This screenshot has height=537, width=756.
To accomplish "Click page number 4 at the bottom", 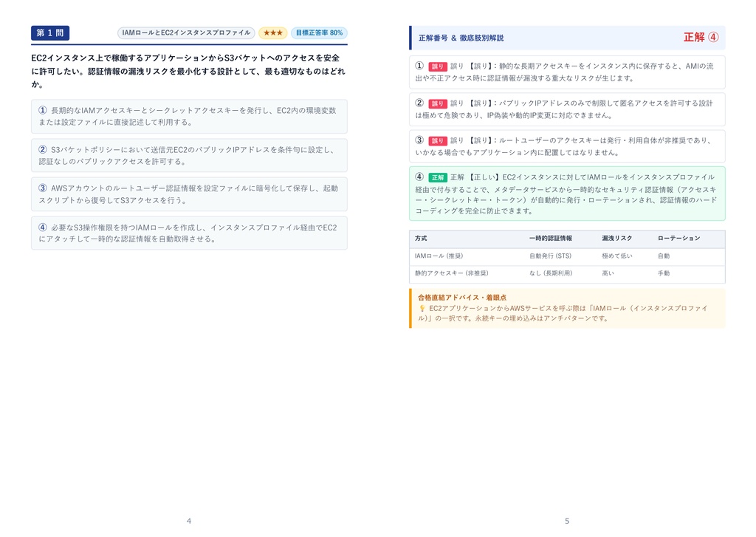I will point(189,521).
